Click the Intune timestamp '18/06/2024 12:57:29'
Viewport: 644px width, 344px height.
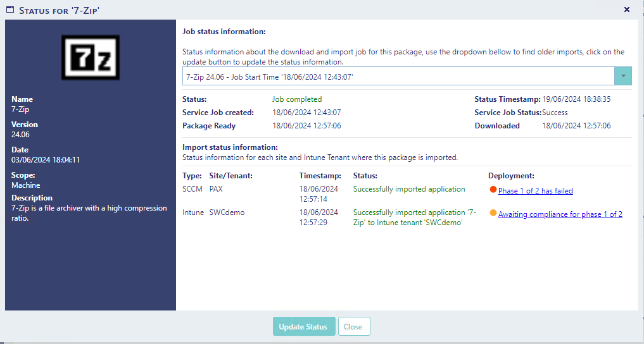click(x=319, y=218)
